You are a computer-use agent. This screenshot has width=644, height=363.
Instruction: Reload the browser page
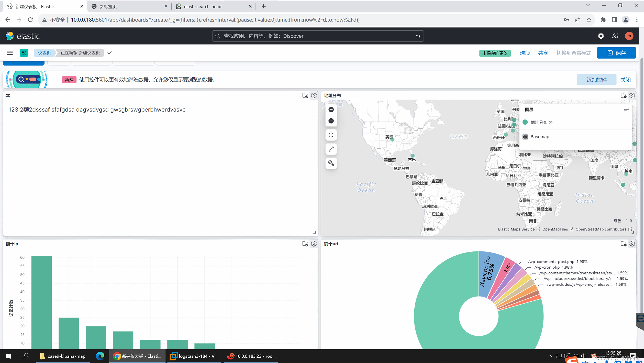pos(30,20)
